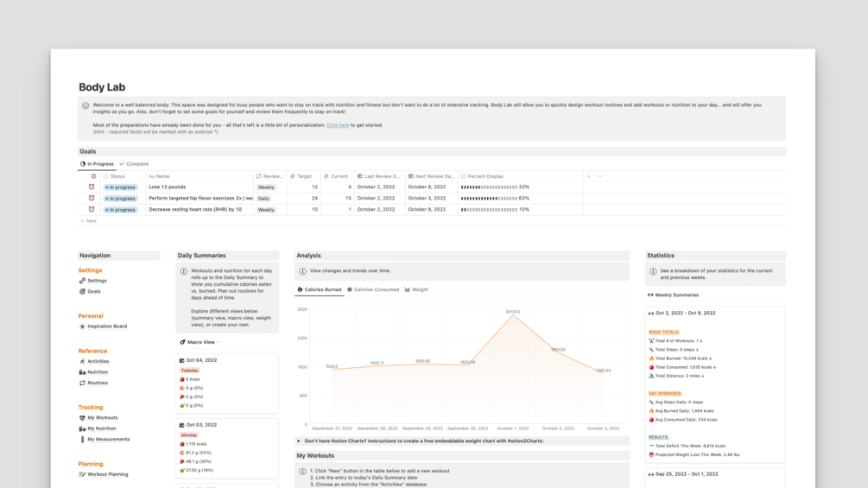
Task: Open the Inspiration Board sun icon
Action: [x=82, y=326]
